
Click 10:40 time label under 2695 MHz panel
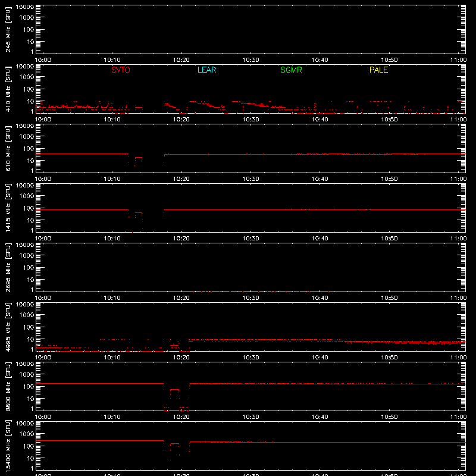(320, 298)
